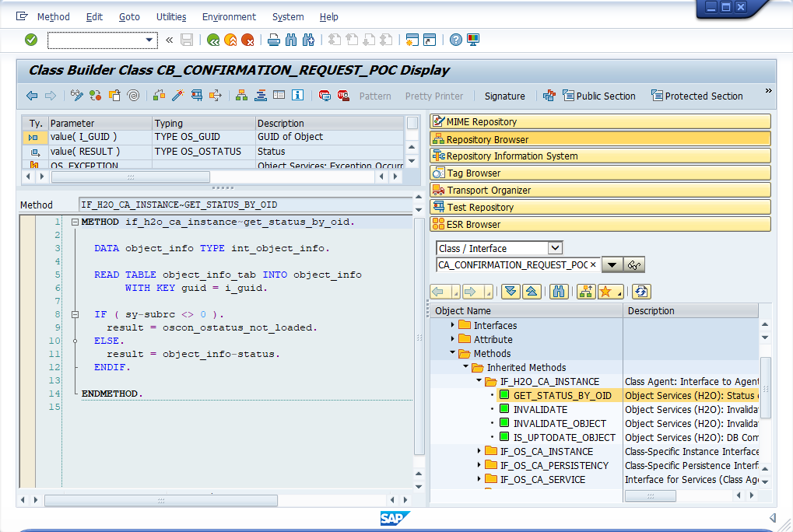Click the Signature button
The image size is (793, 532).
(505, 96)
